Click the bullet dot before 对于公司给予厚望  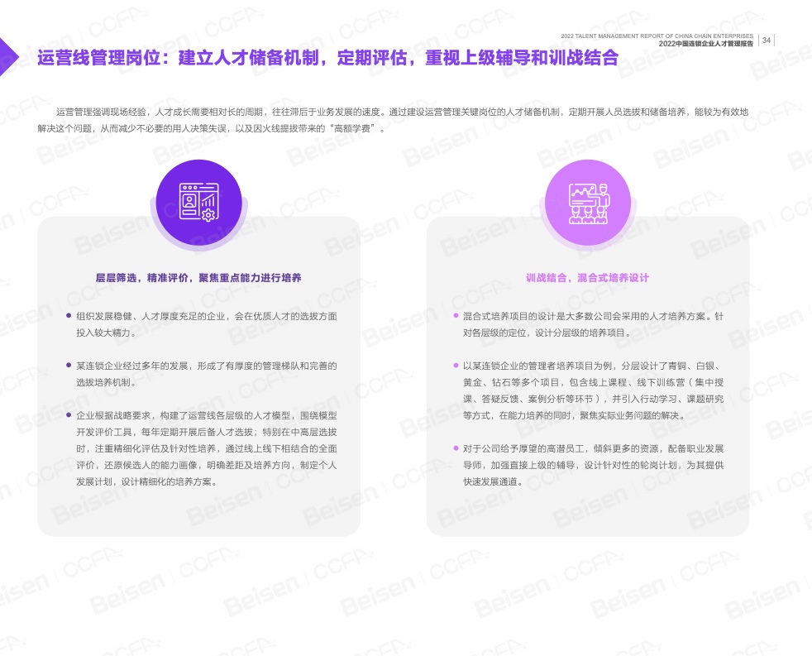[456, 448]
